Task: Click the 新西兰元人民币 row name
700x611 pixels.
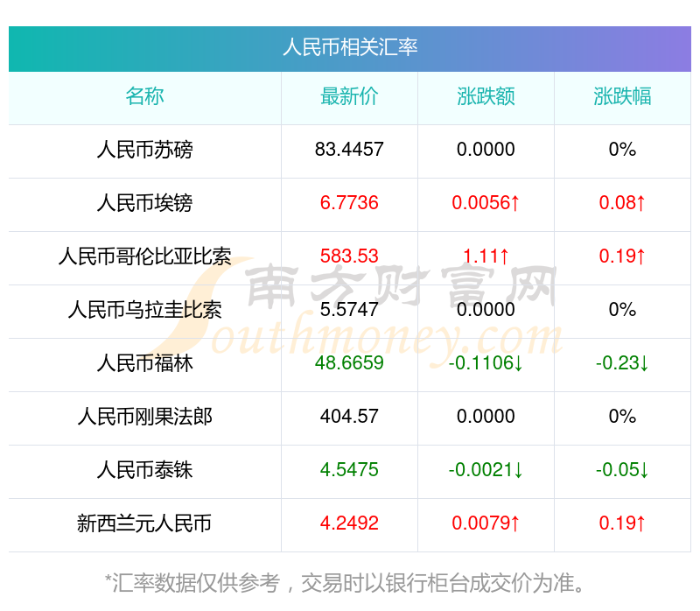Action: (144, 523)
